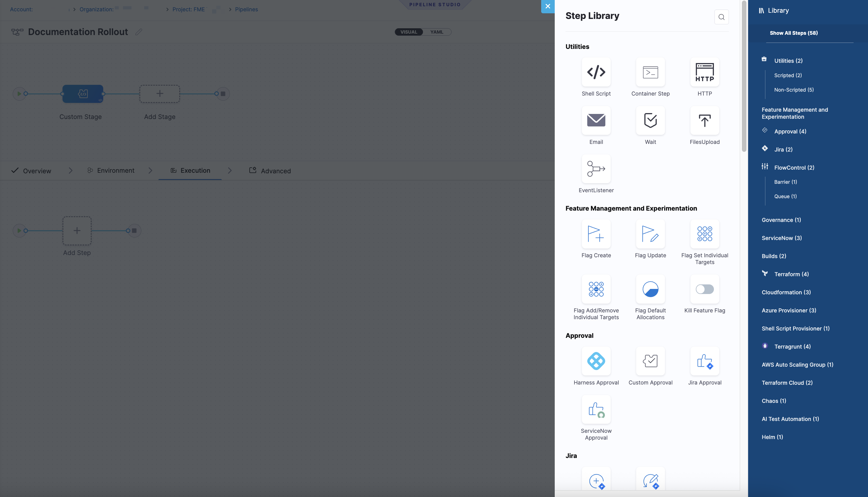
Task: Click the Step Library search icon
Action: pos(721,17)
